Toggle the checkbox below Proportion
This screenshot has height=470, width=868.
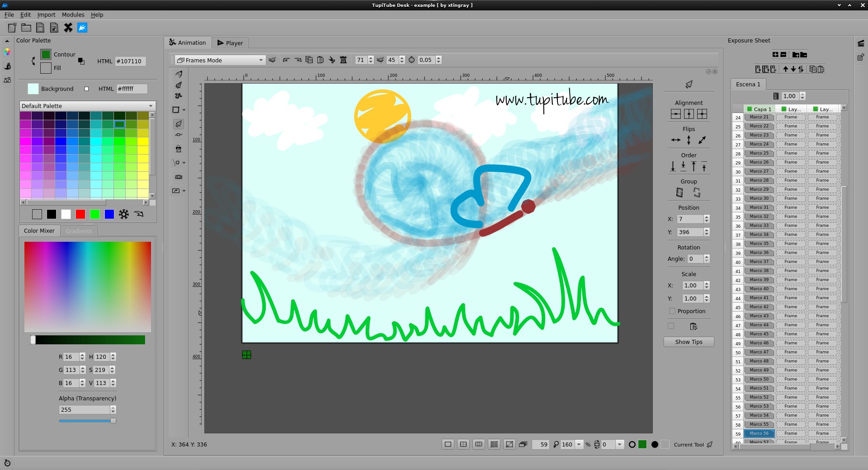pos(671,326)
